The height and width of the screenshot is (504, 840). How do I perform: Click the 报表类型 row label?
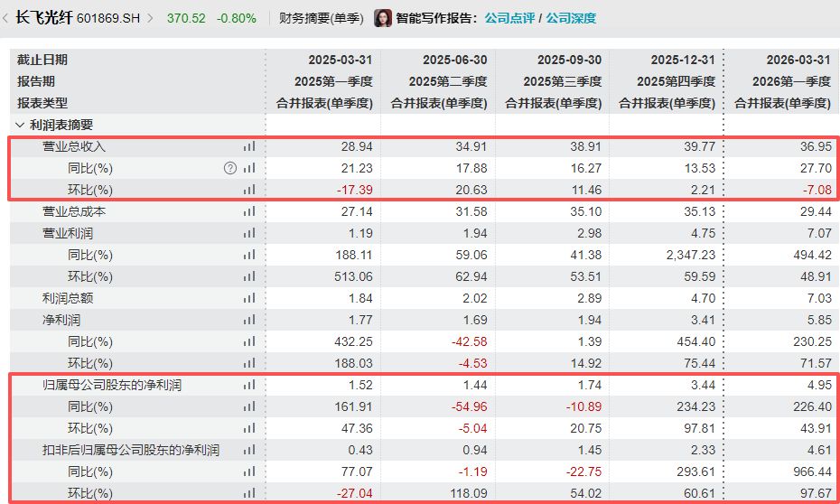[42, 103]
